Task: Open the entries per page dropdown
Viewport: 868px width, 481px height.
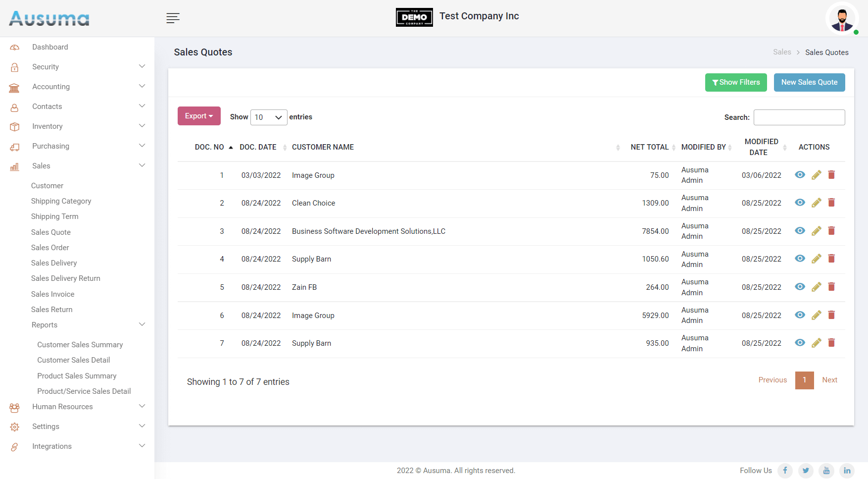Action: pos(268,117)
